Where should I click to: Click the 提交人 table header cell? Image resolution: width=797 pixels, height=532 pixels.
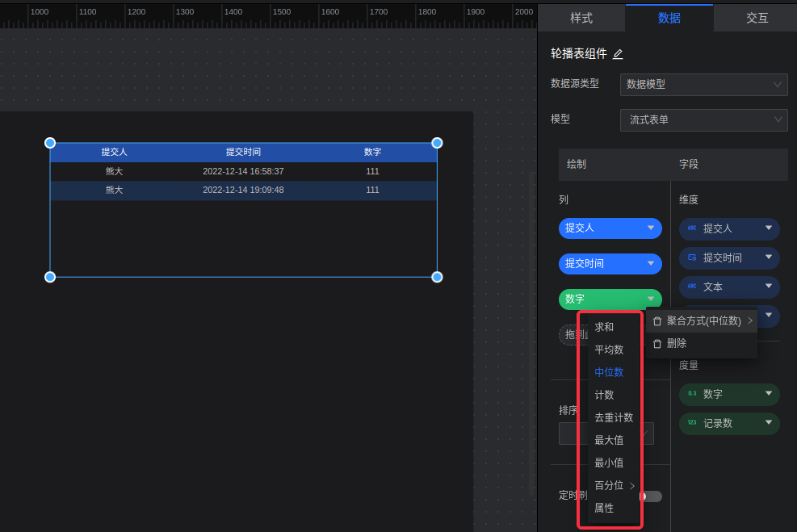(x=114, y=152)
